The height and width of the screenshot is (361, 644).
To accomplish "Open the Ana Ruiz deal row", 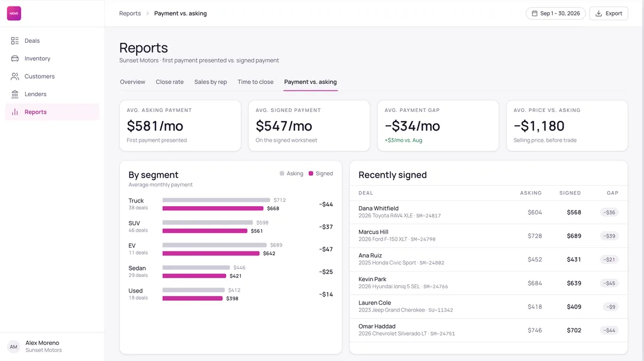I will coord(488,259).
